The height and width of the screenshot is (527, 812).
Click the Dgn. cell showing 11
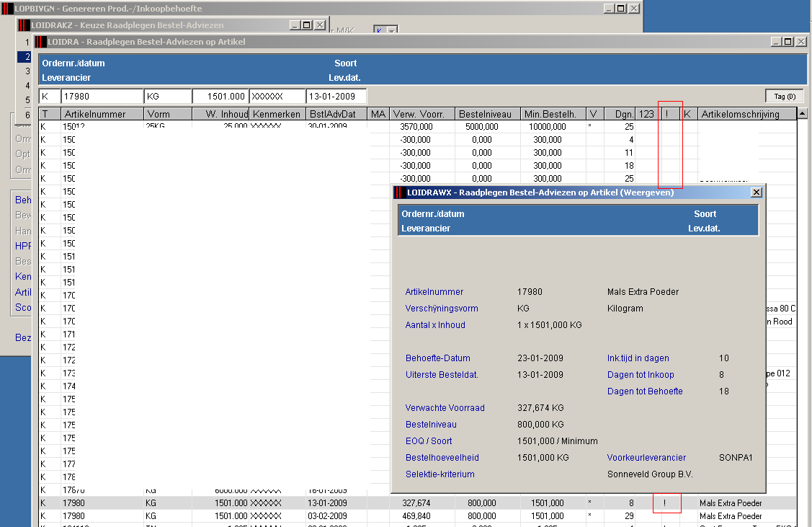[629, 153]
